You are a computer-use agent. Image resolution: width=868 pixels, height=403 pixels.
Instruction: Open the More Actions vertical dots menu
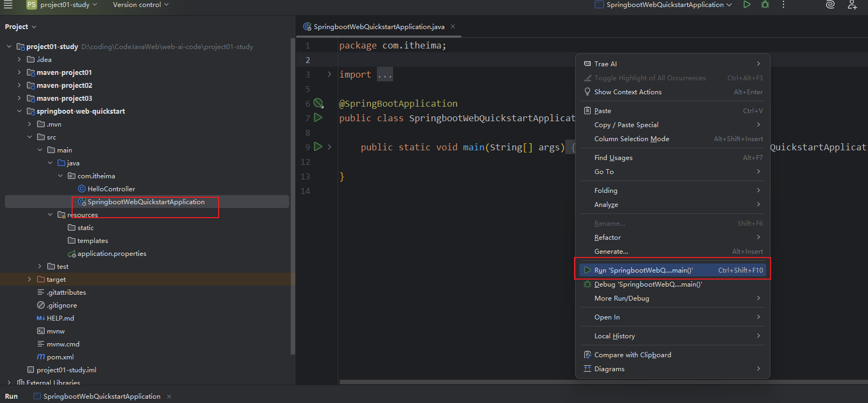(x=783, y=5)
